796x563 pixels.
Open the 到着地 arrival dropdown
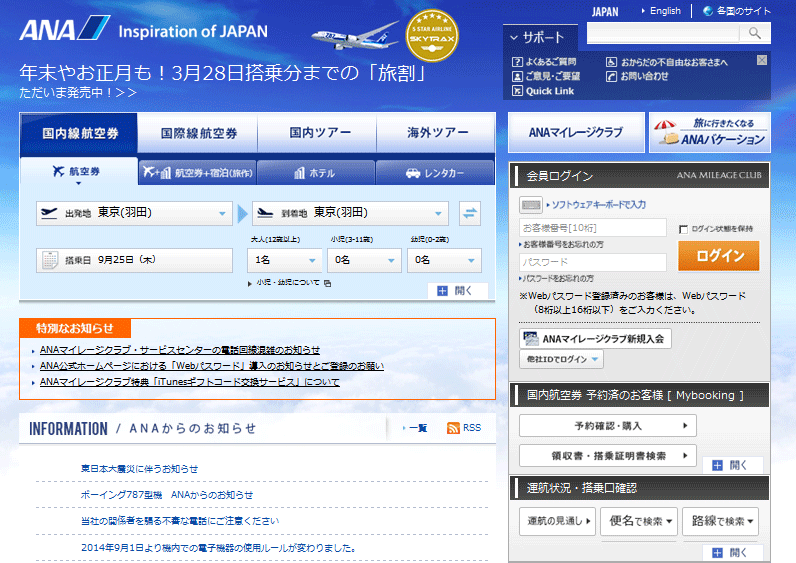click(350, 213)
